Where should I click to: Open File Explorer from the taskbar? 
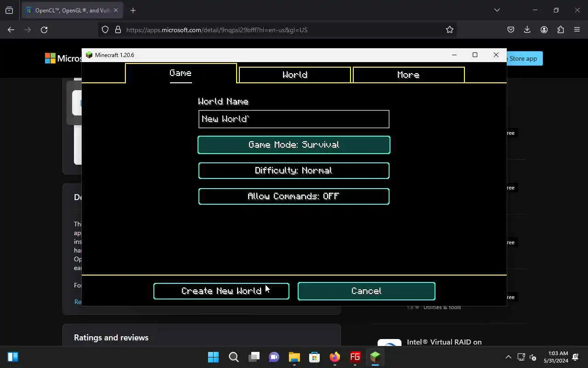coord(294,357)
